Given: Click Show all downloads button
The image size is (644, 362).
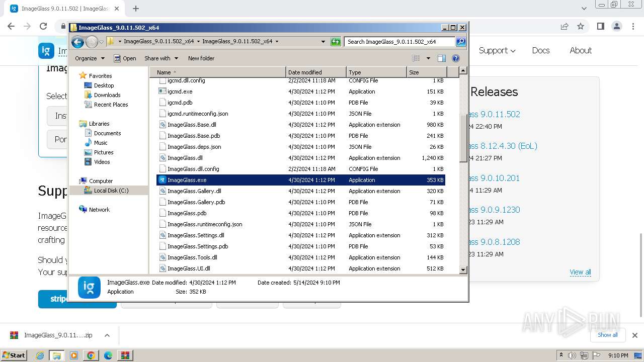Looking at the screenshot, I should (x=608, y=335).
